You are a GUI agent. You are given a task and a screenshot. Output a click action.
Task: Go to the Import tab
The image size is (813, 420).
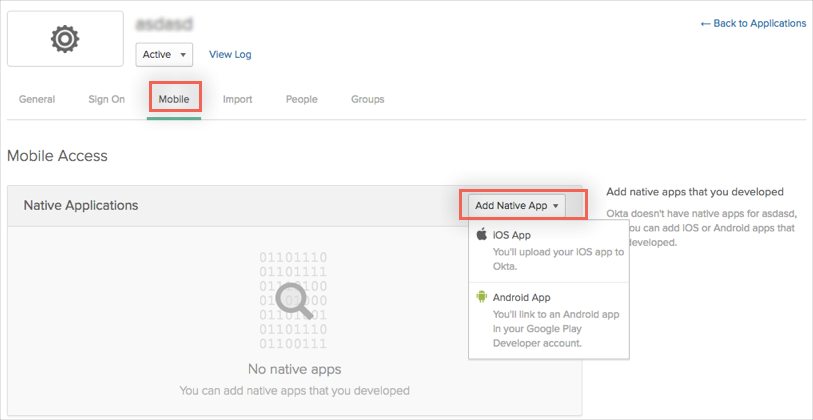click(237, 99)
